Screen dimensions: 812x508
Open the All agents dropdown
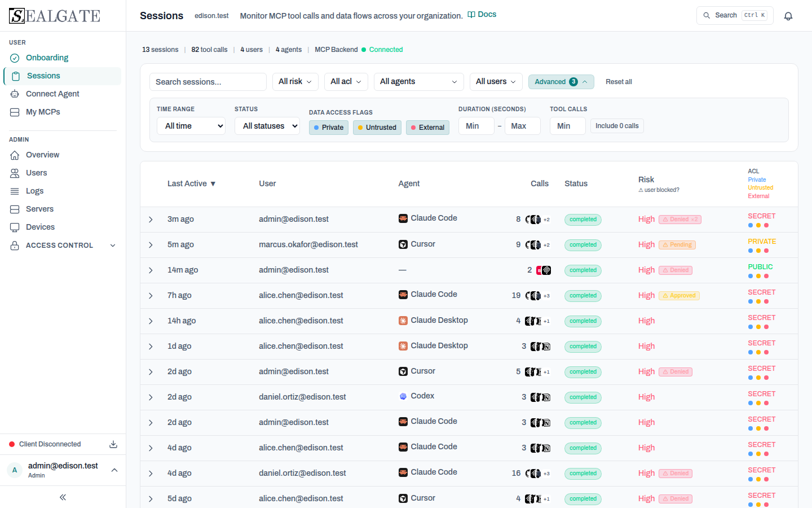[418, 82]
